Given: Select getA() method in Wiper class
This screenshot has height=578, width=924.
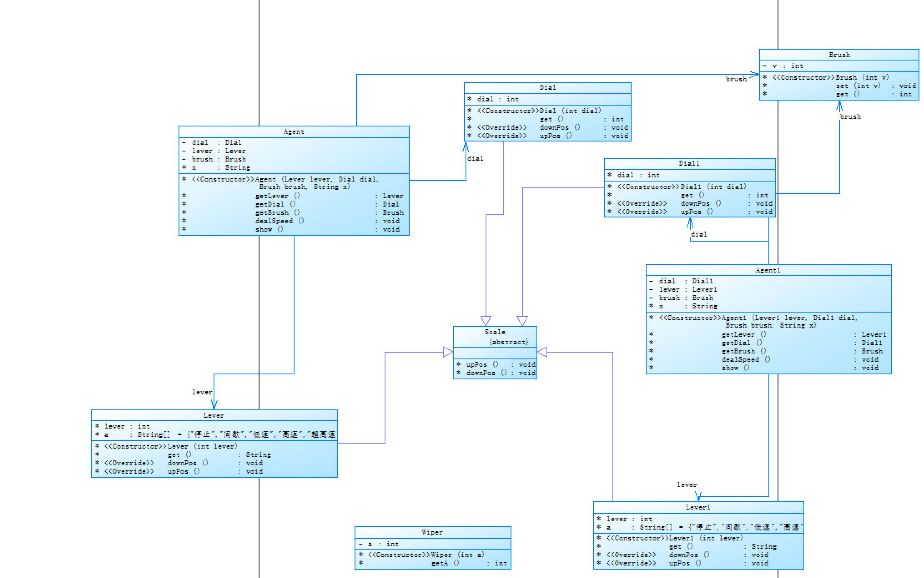Looking at the screenshot, I should click(x=445, y=563).
